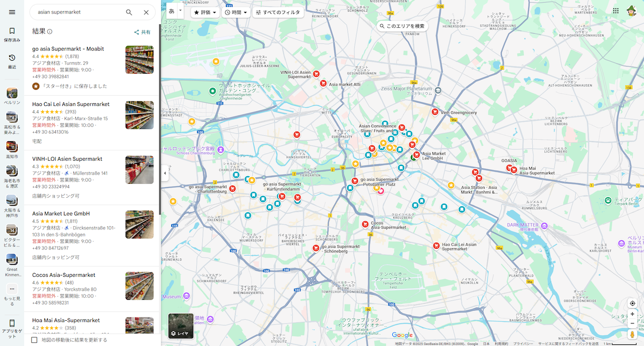
Task: Click the 利用規約 terms footer link
Action: click(501, 343)
